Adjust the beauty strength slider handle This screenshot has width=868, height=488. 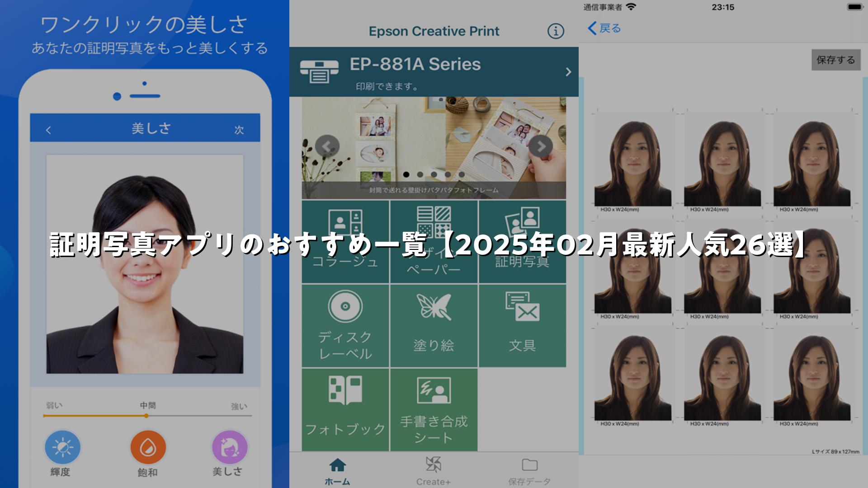(146, 416)
